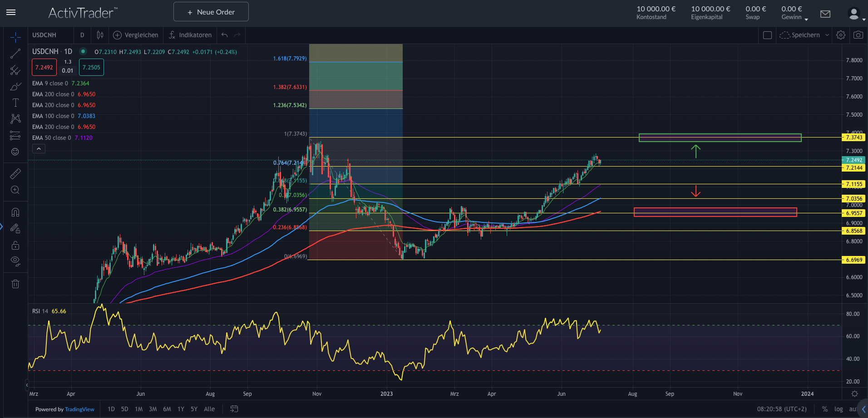Enable the Magnet snapping mode
The height and width of the screenshot is (418, 868).
click(15, 212)
